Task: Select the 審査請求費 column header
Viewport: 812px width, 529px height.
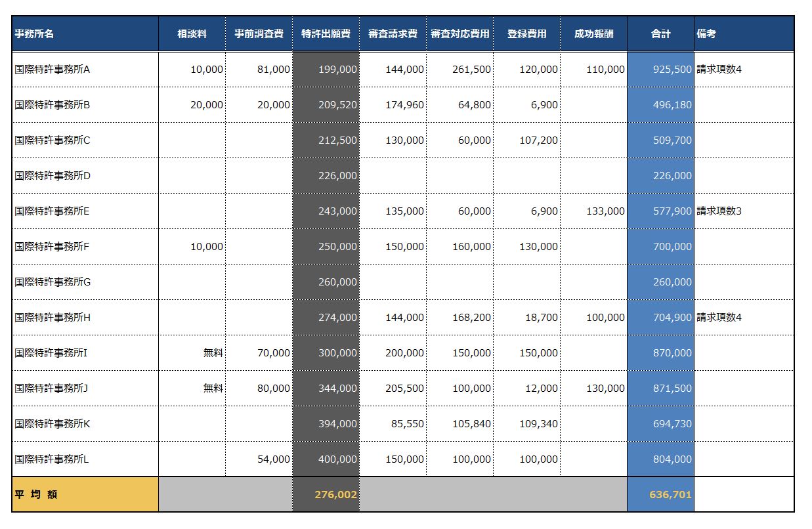Action: [393, 34]
